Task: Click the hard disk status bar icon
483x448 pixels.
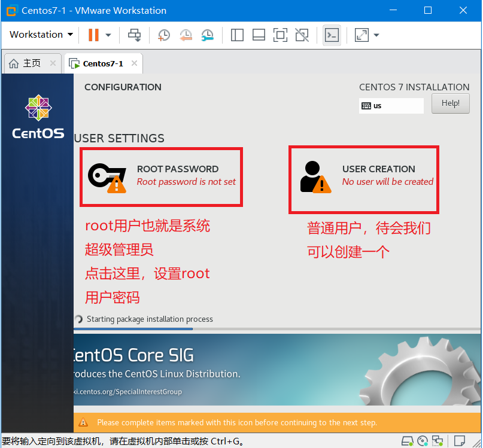Action: pos(408,441)
